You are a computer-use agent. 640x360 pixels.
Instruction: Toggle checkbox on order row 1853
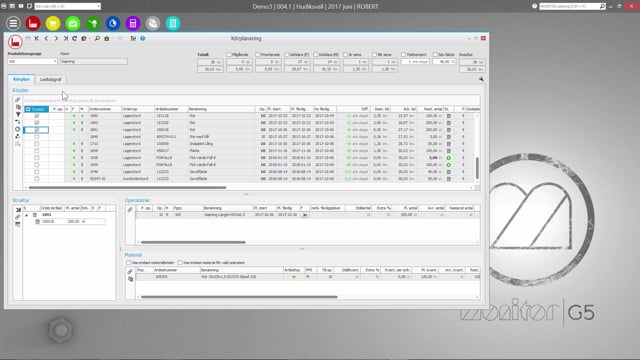37,123
